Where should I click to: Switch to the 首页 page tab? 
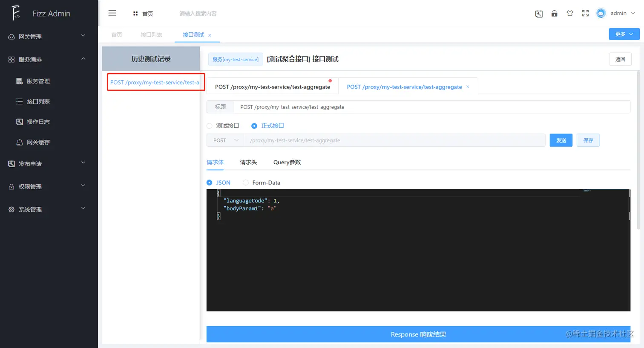[x=117, y=35]
